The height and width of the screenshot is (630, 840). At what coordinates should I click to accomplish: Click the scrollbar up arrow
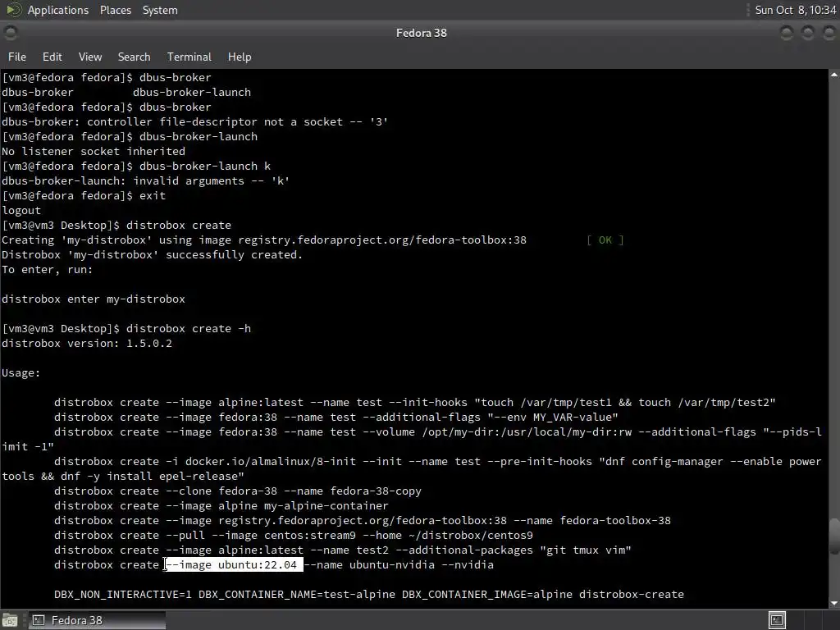834,75
